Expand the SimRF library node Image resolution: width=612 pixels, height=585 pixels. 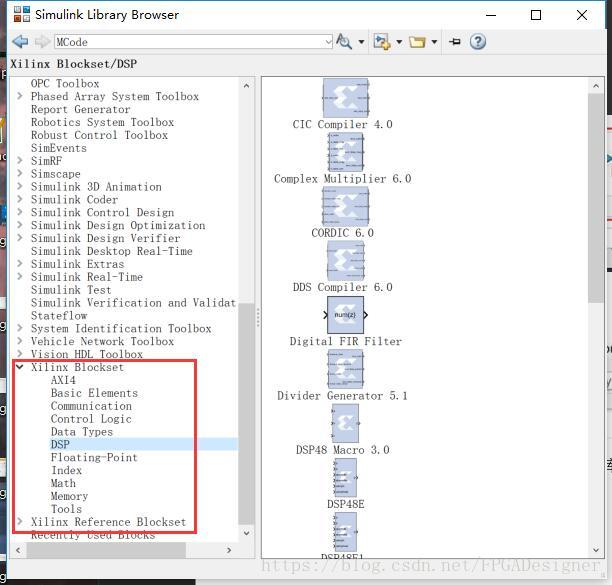pyautogui.click(x=20, y=160)
